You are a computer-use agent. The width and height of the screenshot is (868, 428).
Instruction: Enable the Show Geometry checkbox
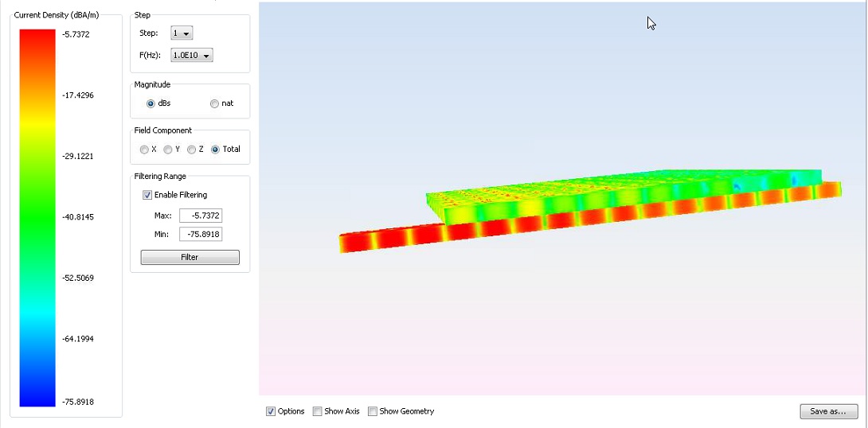point(373,411)
